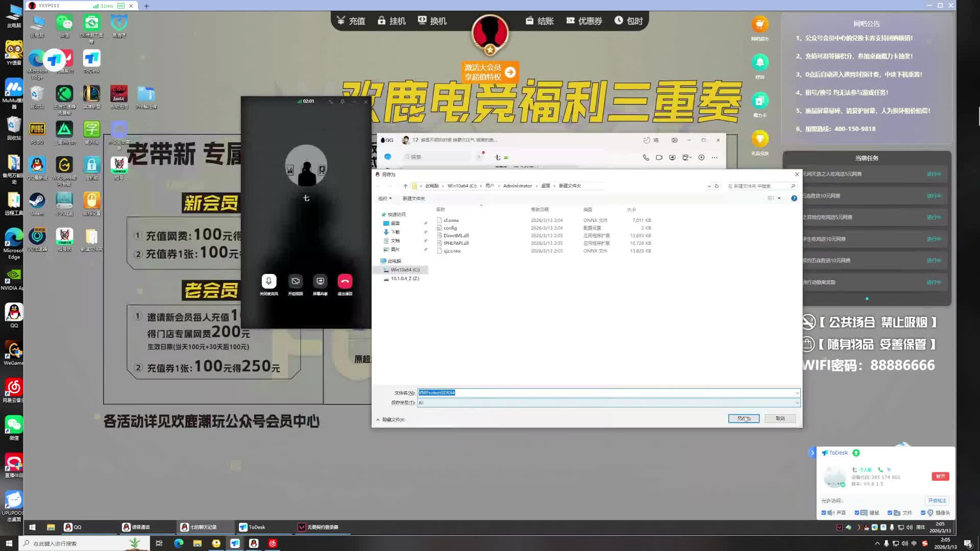Click the 取消 cancel button in dialog
Viewport: 980px width, 551px height.
tap(780, 418)
